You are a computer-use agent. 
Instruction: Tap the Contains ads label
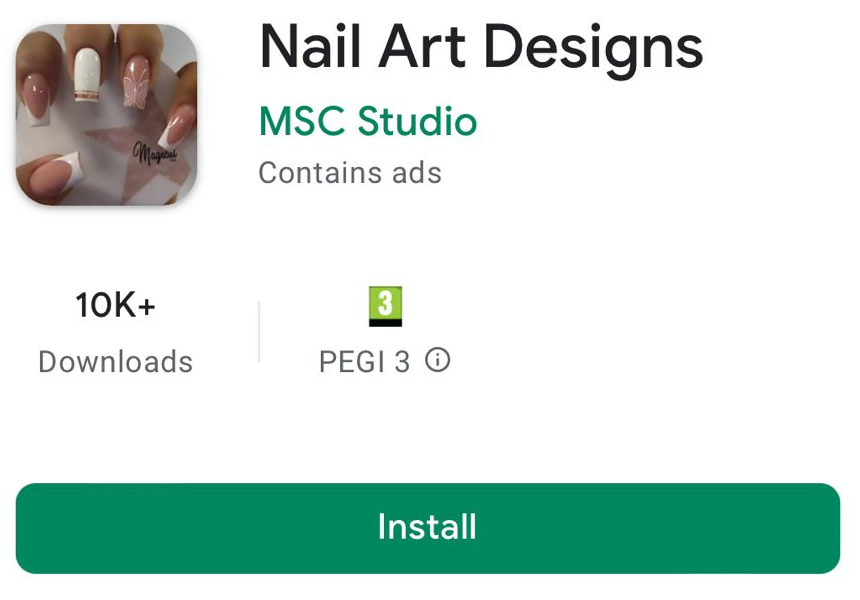click(350, 173)
